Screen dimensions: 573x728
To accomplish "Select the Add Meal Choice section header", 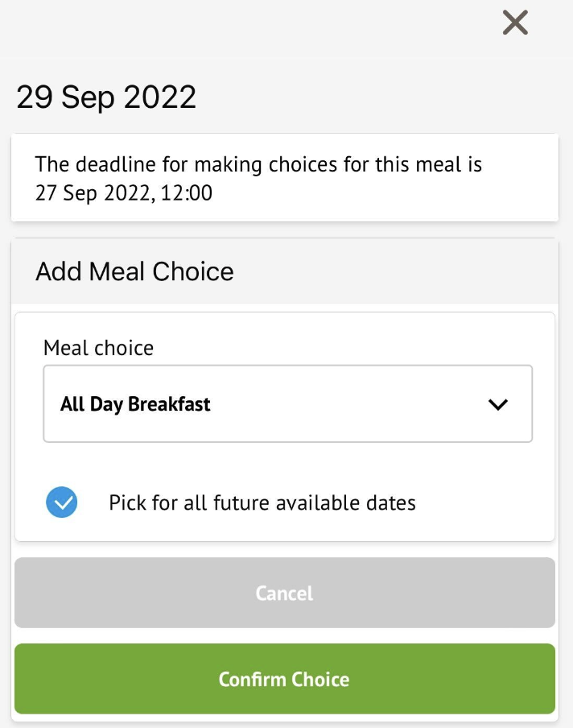I will click(x=134, y=271).
